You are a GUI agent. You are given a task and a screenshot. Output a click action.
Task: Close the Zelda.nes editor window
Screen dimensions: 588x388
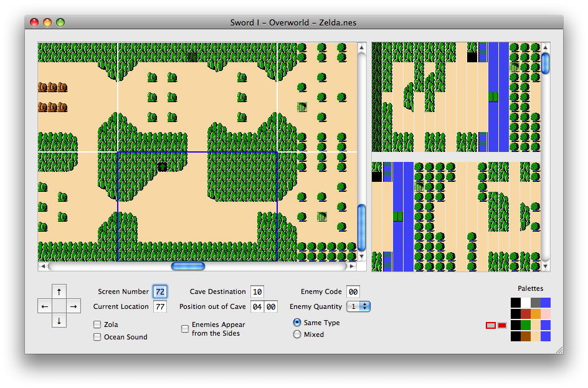34,22
